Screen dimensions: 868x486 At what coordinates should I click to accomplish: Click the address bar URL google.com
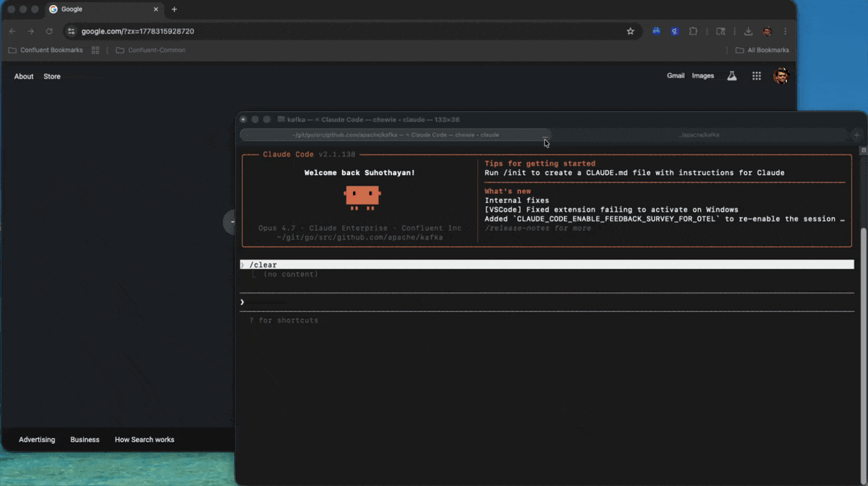point(137,31)
